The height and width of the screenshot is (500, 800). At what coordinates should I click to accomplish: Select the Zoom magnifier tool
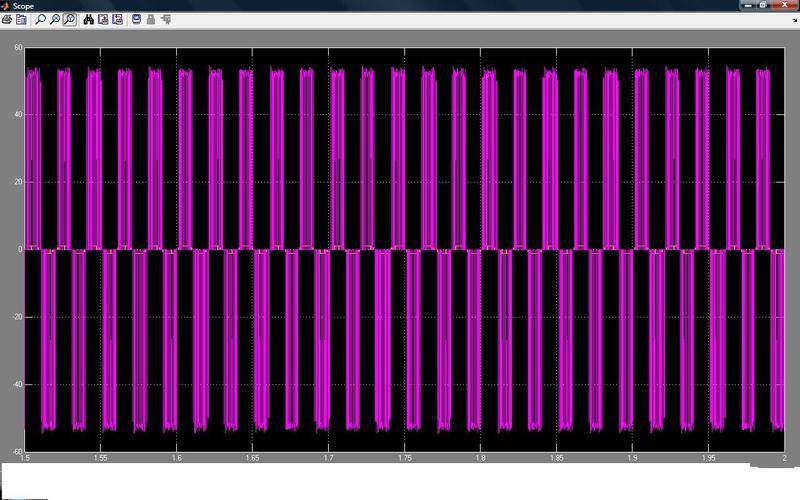point(40,19)
